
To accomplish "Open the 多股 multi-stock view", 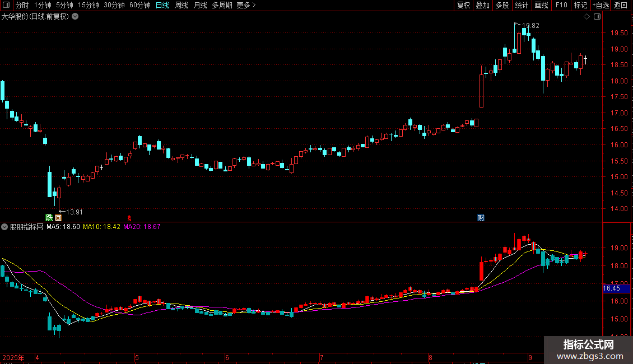I will click(502, 5).
